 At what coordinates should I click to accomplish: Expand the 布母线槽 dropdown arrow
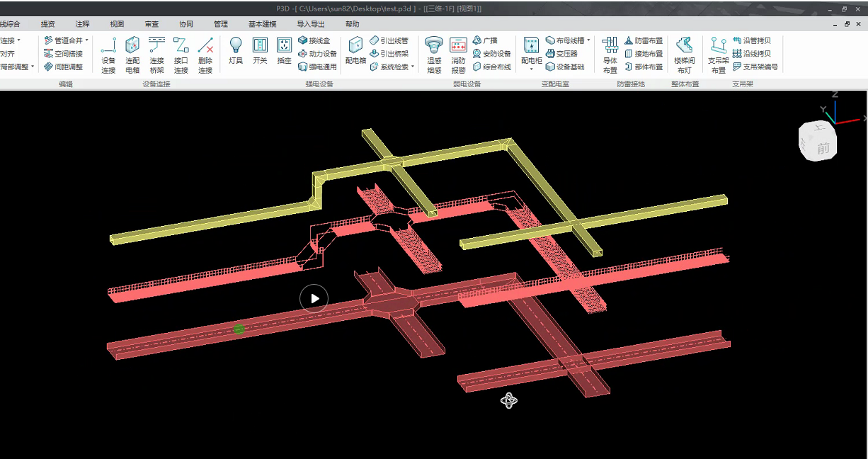click(588, 40)
